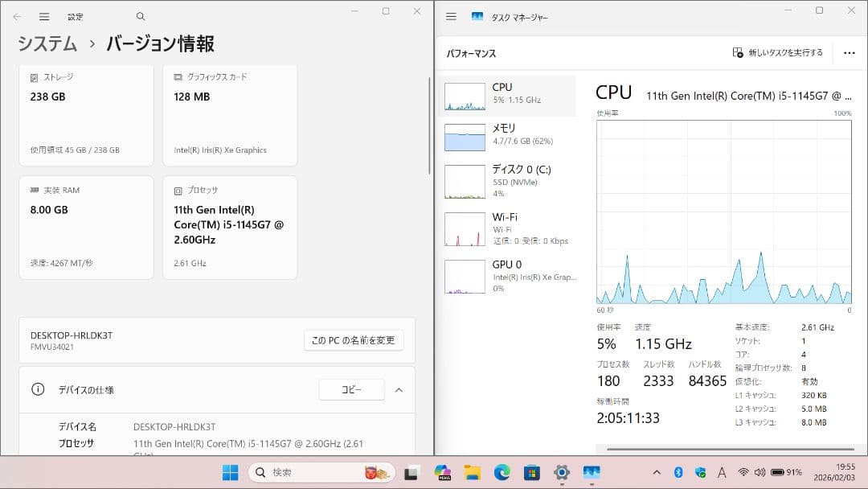
Task: Click Bluetooth icon in system tray
Action: tap(679, 473)
